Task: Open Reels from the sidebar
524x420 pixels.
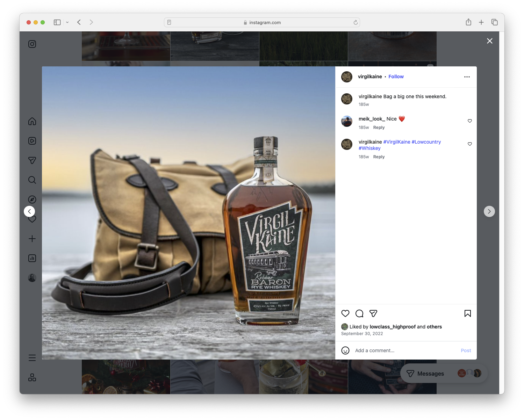Action: [32, 141]
